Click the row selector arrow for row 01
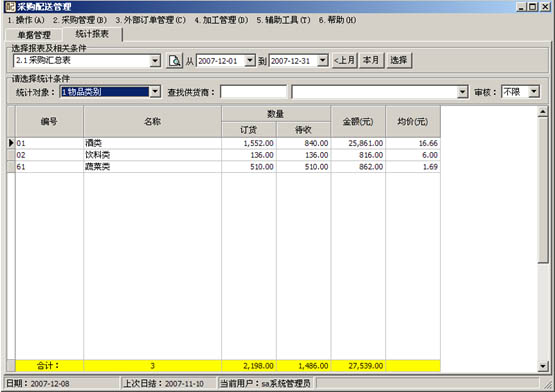555x392 pixels. click(x=11, y=143)
